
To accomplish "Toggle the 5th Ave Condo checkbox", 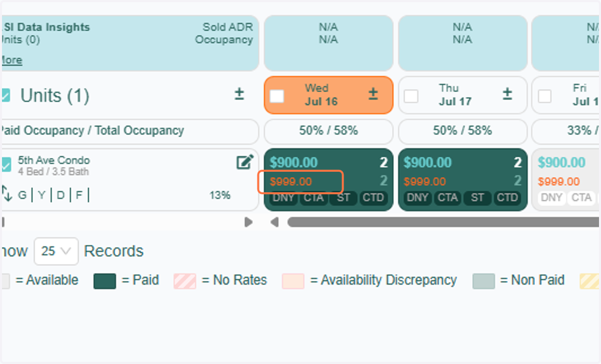I will click(6, 164).
